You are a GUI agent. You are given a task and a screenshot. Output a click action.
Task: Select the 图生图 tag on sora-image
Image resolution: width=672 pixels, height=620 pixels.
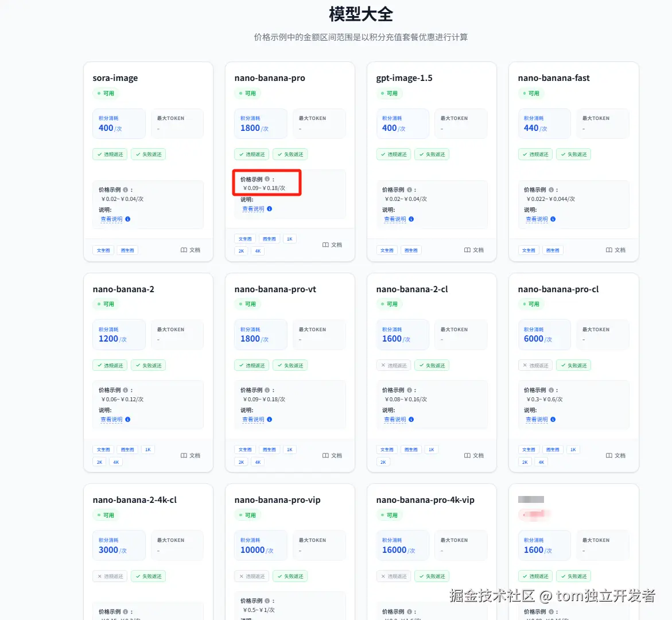[127, 250]
